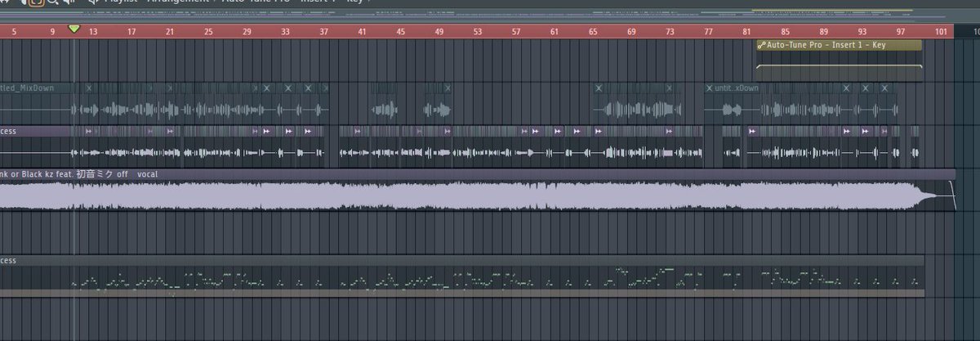Click the purple fast-forward marker under bar 33
Image resolution: width=980 pixels, height=341 pixels.
287,131
